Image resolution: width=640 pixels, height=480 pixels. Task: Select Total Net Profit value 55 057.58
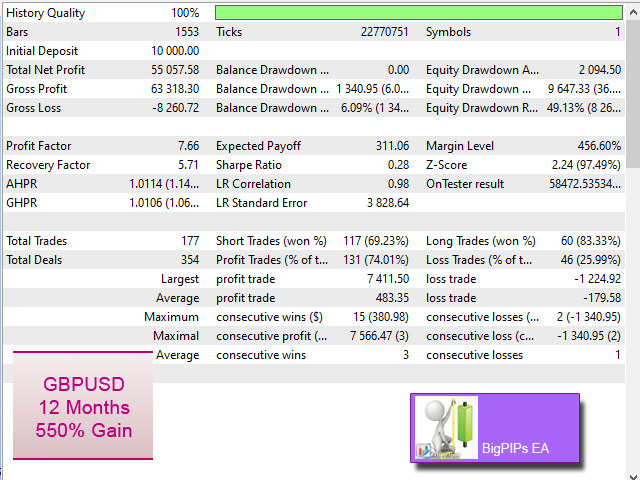click(175, 70)
